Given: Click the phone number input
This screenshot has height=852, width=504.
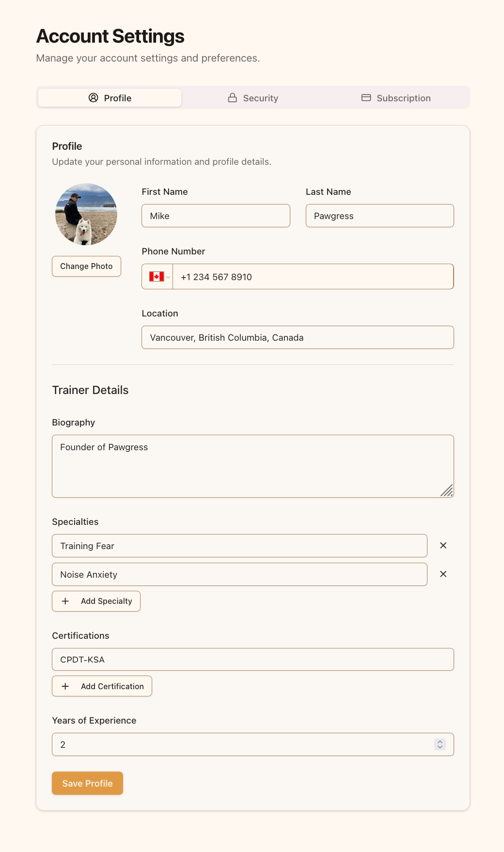Looking at the screenshot, I should click(313, 277).
